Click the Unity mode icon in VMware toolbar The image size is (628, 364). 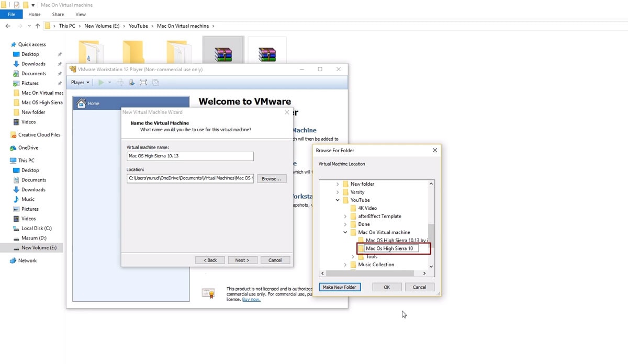click(x=155, y=83)
